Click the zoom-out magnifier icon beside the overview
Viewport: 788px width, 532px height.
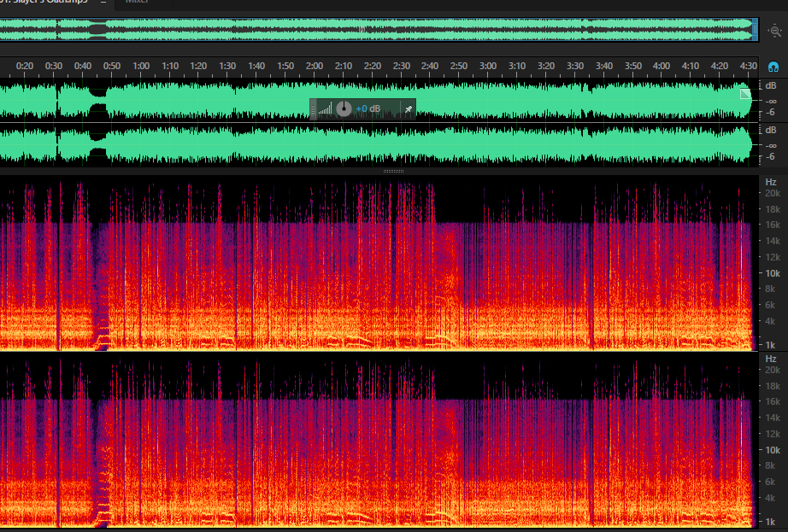[774, 31]
